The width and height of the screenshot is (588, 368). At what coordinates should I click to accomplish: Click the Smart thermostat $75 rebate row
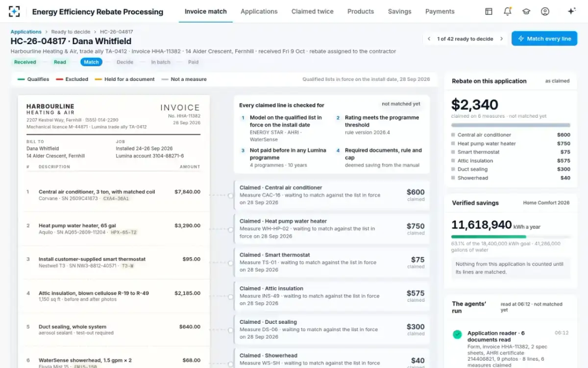(511, 152)
